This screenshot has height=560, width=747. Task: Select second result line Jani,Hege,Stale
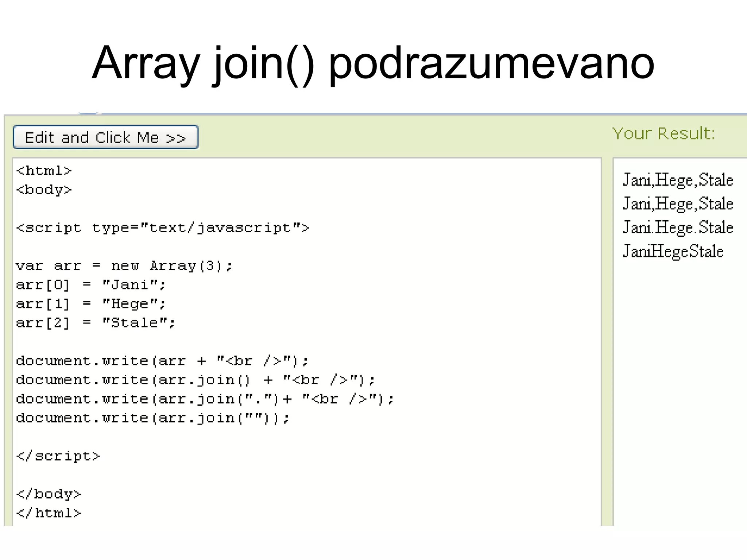click(678, 204)
